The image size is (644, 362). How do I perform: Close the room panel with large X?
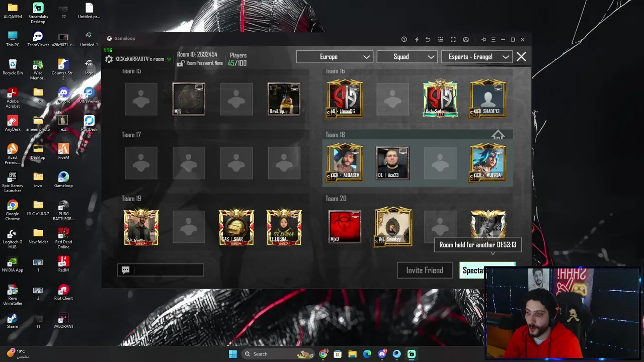click(x=521, y=57)
